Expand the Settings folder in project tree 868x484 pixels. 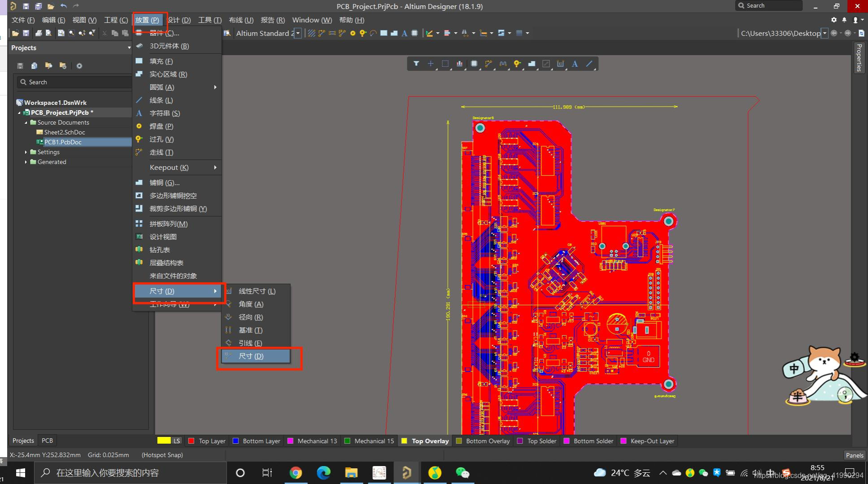[26, 152]
